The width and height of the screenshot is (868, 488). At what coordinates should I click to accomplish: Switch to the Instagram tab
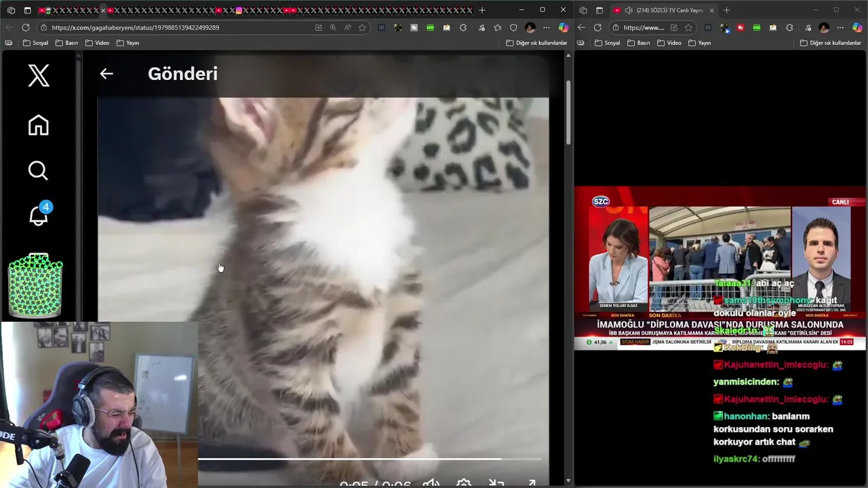pos(239,10)
